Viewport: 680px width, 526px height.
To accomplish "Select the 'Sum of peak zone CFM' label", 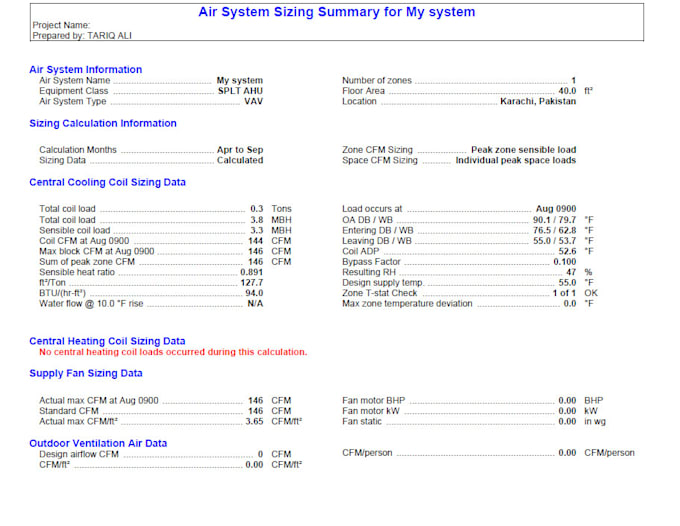I will pos(87,261).
